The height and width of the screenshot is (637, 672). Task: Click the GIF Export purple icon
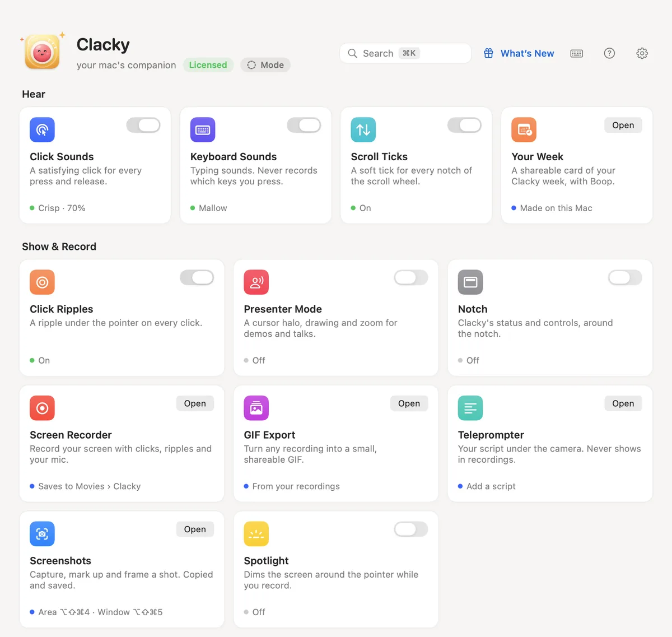(x=256, y=408)
